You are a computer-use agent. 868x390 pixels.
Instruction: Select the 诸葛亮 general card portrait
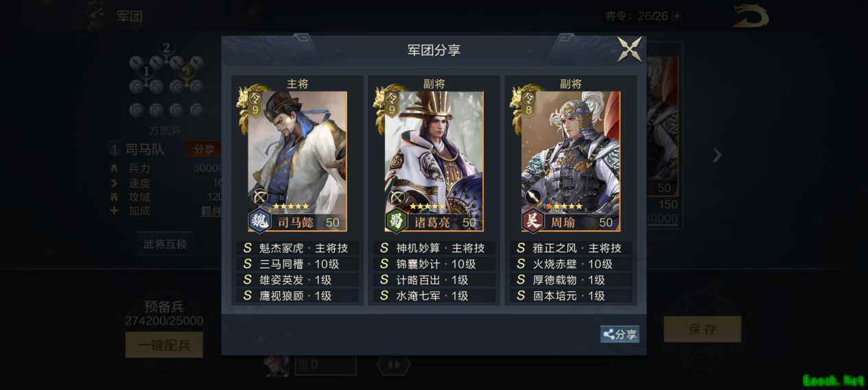pyautogui.click(x=434, y=161)
